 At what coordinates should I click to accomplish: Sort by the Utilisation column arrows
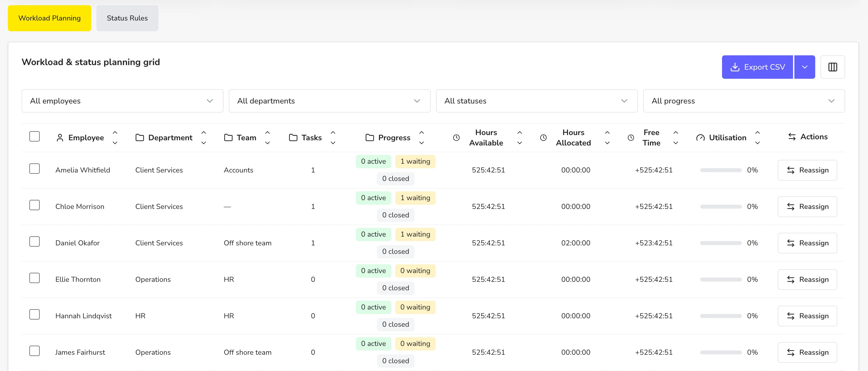pos(758,137)
